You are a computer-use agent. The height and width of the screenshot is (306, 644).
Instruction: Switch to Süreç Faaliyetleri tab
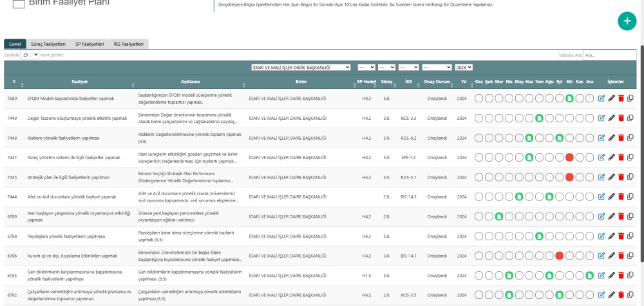click(49, 44)
